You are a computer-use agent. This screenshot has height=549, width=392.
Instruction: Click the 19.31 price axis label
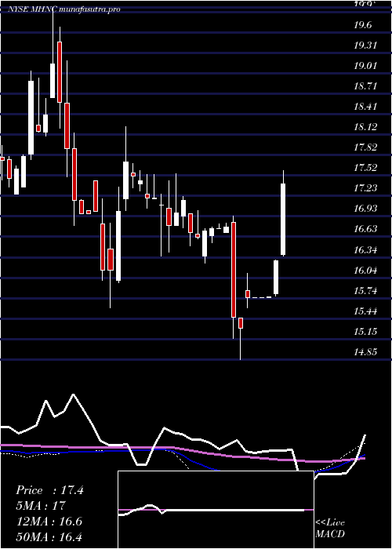pyautogui.click(x=365, y=45)
